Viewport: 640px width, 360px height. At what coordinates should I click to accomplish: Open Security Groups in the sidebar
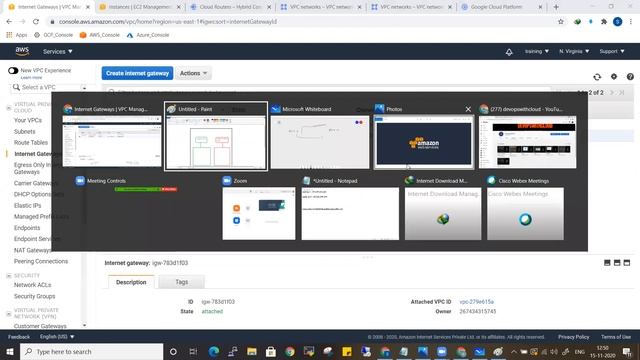(x=34, y=296)
